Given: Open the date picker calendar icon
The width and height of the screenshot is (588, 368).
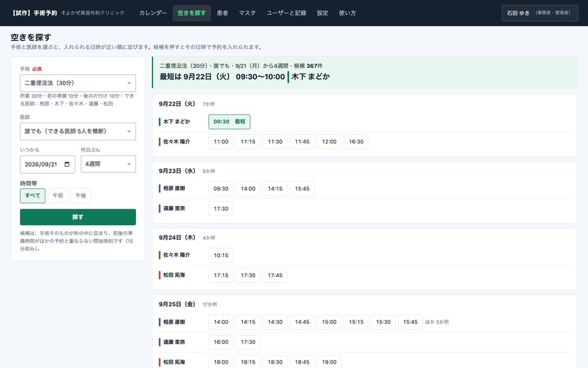Looking at the screenshot, I should pos(67,164).
